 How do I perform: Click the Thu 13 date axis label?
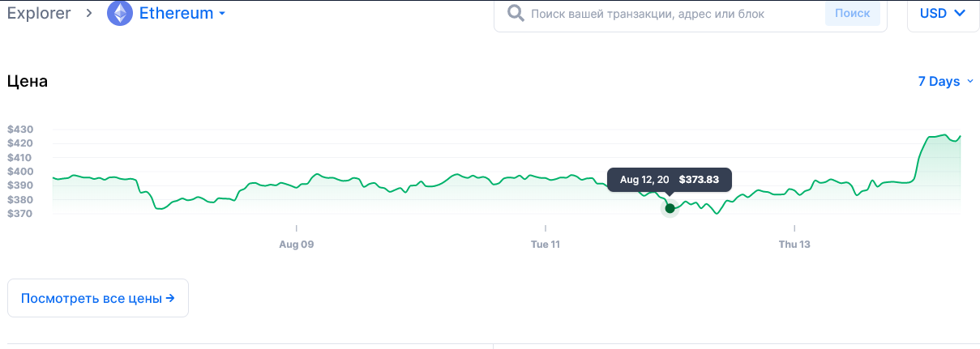[794, 244]
